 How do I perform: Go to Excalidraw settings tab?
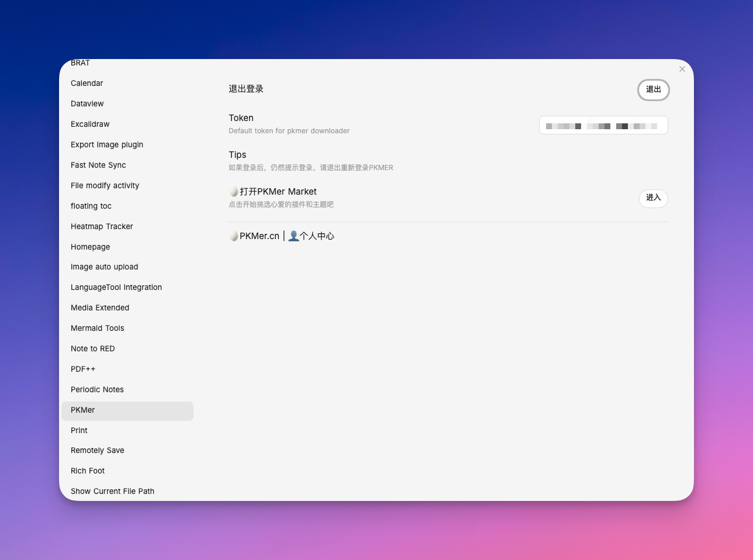pyautogui.click(x=90, y=125)
